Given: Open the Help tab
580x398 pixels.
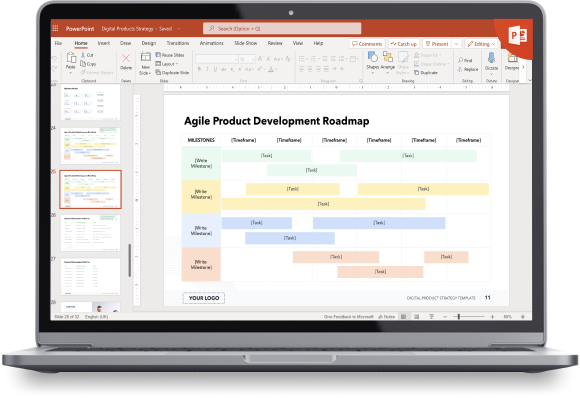Looking at the screenshot, I should click(318, 43).
